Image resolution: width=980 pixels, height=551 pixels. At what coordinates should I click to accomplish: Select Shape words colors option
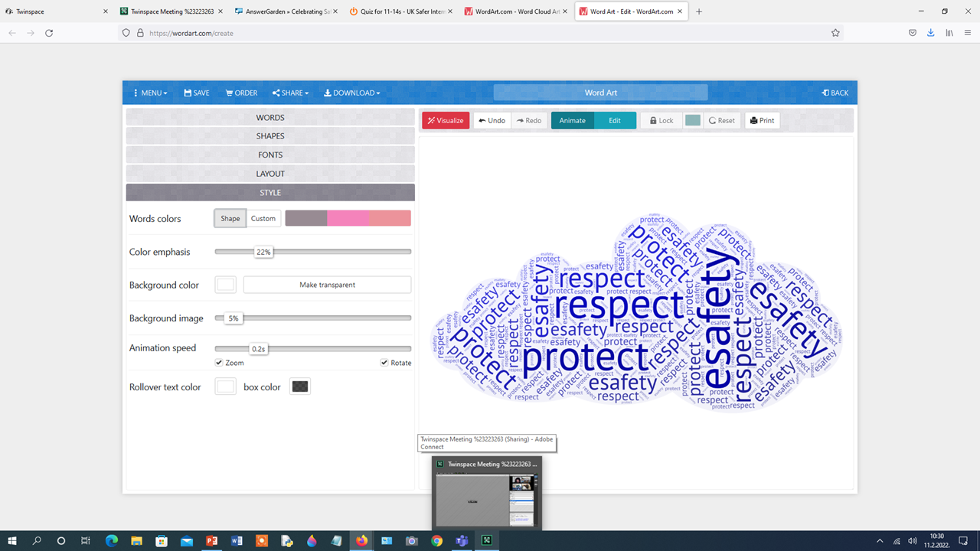[230, 218]
